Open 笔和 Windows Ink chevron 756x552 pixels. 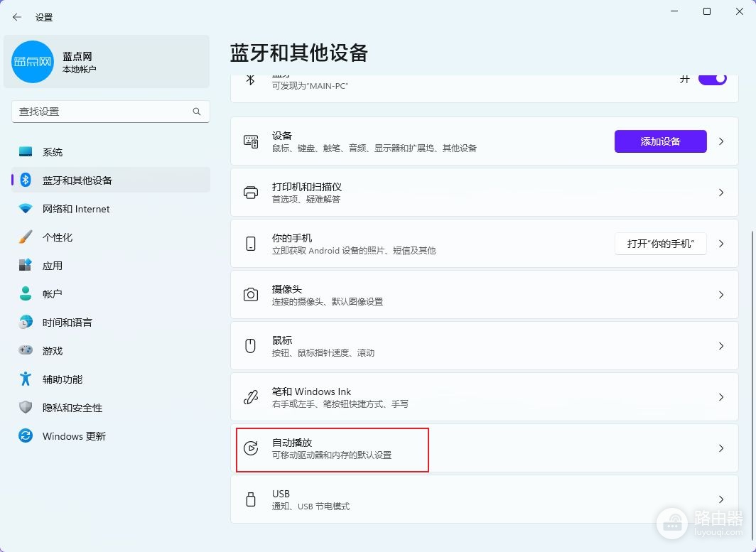tap(721, 396)
